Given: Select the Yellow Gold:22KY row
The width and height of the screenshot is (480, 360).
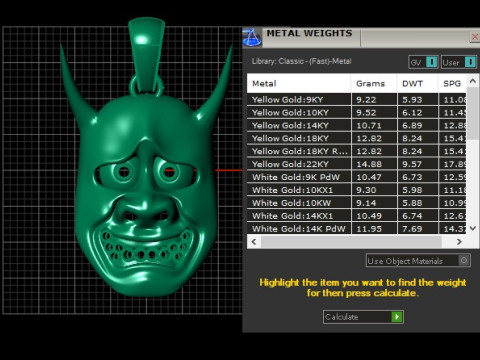Looking at the screenshot, I should coord(357,164).
